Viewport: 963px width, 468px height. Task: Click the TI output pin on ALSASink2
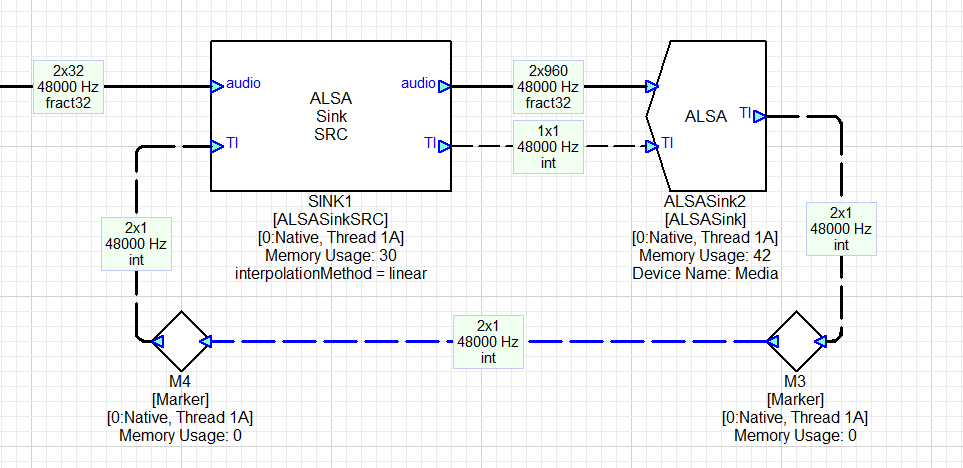coord(759,116)
